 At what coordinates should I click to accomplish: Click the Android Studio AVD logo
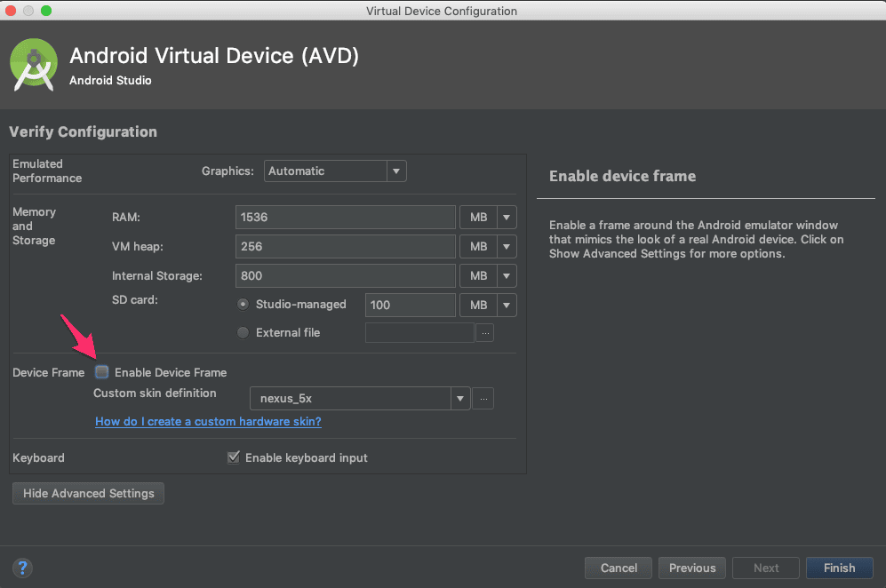coord(34,65)
